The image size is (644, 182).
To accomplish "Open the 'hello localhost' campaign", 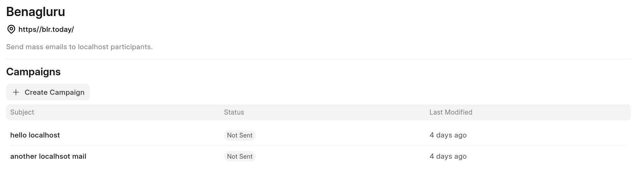I will (x=35, y=135).
